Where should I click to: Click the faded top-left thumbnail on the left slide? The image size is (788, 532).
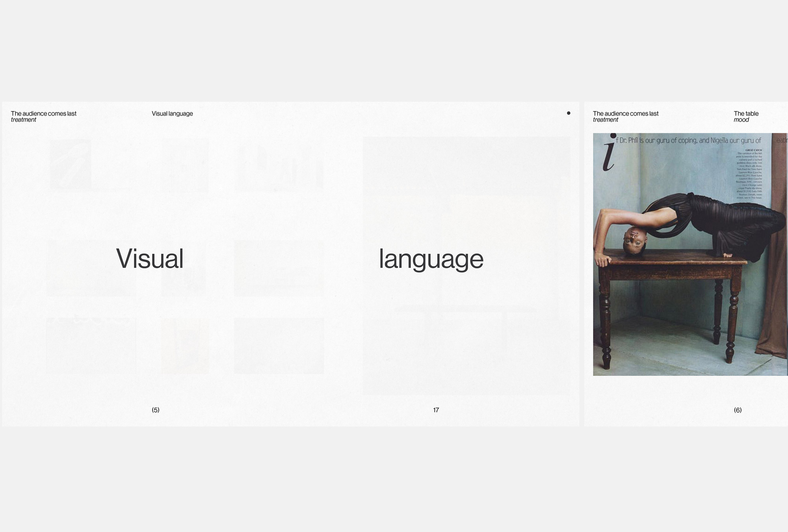coord(71,165)
